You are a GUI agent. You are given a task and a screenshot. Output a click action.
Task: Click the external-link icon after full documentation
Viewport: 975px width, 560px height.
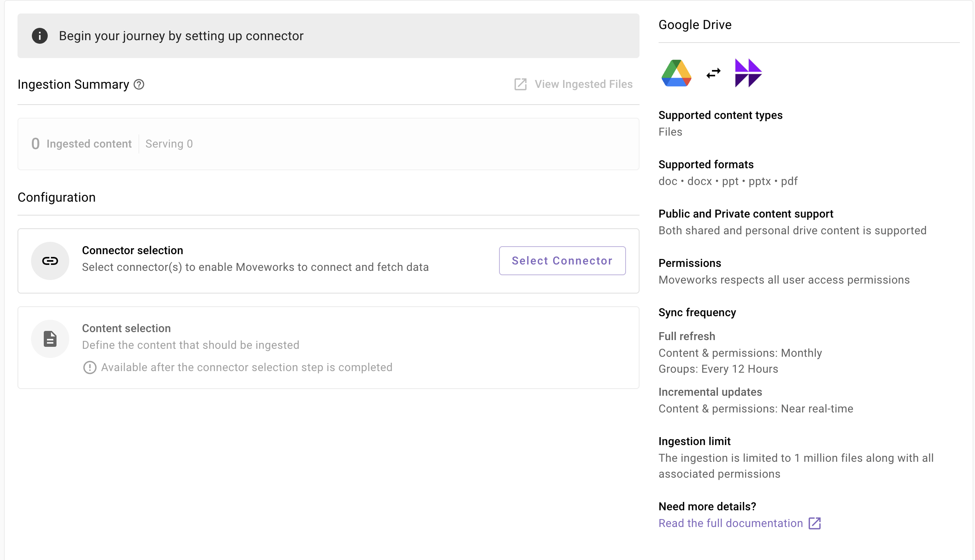tap(815, 523)
